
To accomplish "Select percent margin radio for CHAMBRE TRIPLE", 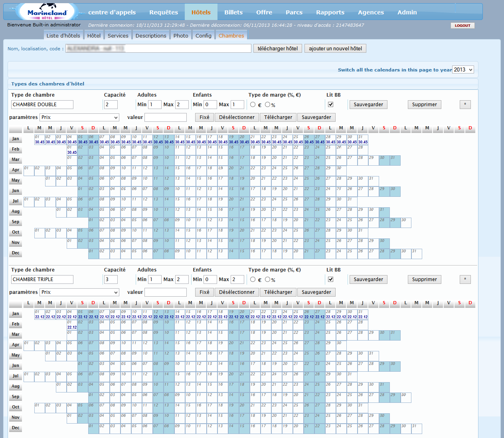I will point(268,279).
